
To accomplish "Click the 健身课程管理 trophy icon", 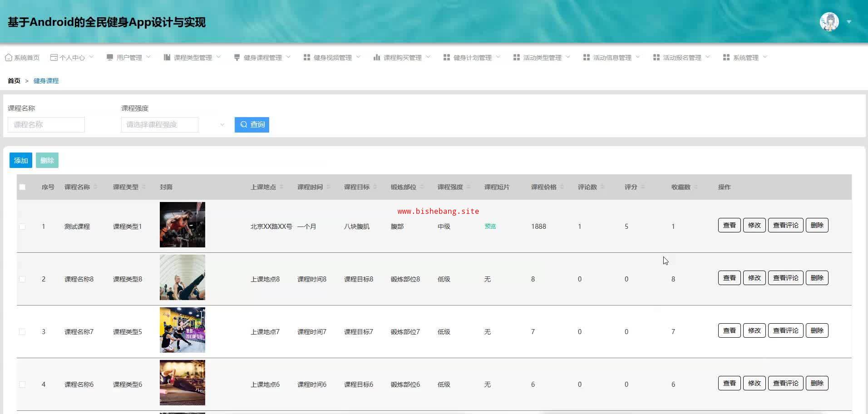I will 237,58.
